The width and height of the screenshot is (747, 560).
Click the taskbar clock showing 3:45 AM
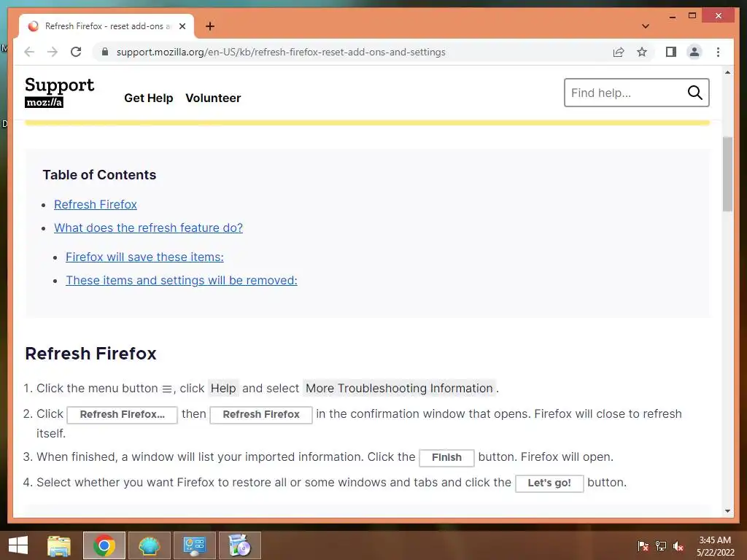(x=715, y=545)
